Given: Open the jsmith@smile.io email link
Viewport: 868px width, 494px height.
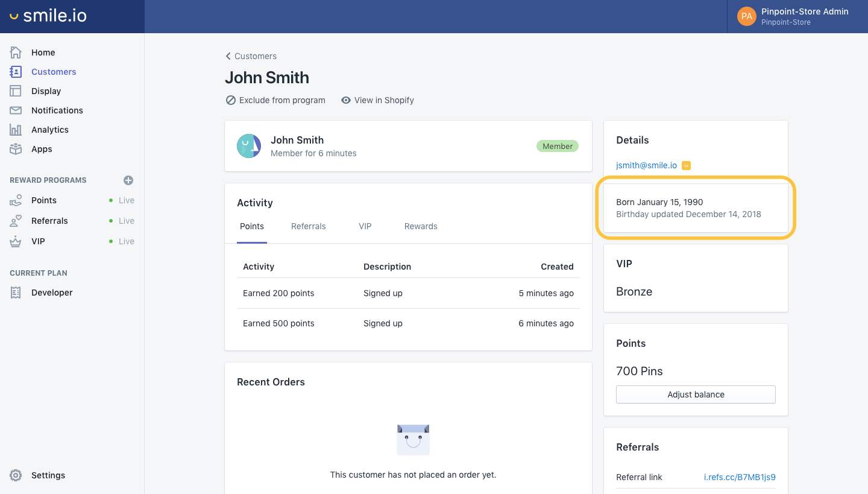Looking at the screenshot, I should coord(646,165).
